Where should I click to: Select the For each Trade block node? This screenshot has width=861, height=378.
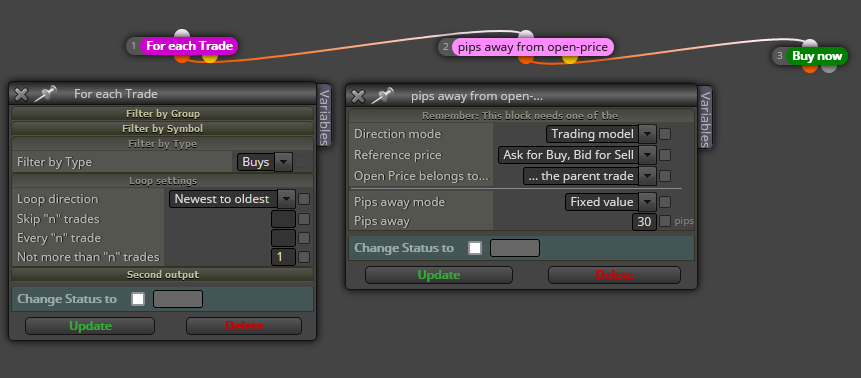(189, 46)
